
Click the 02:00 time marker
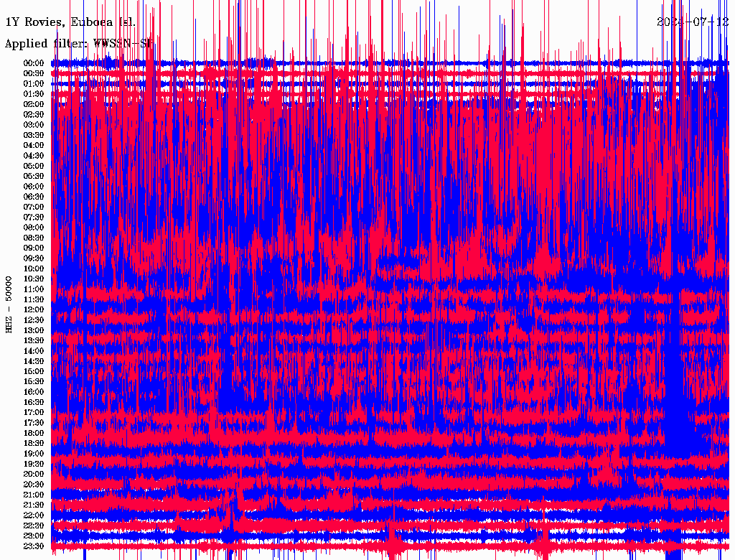(34, 104)
